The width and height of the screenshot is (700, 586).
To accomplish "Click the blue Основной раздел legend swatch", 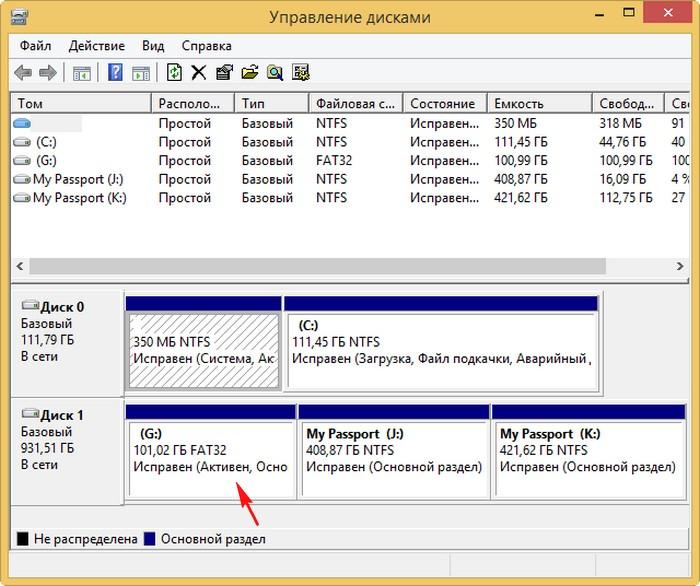I will (x=150, y=539).
